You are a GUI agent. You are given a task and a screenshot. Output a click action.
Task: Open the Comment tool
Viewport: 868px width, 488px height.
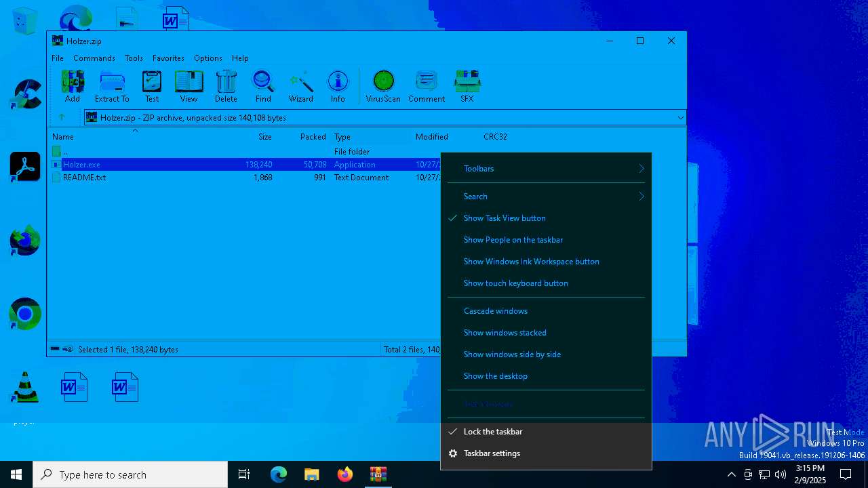coord(427,86)
